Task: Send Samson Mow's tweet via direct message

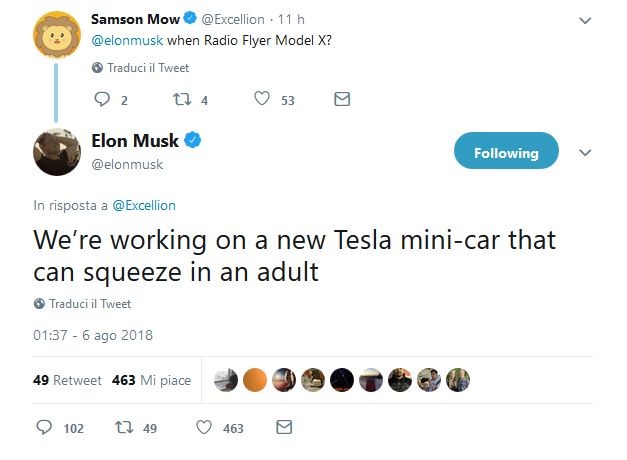Action: pos(341,99)
